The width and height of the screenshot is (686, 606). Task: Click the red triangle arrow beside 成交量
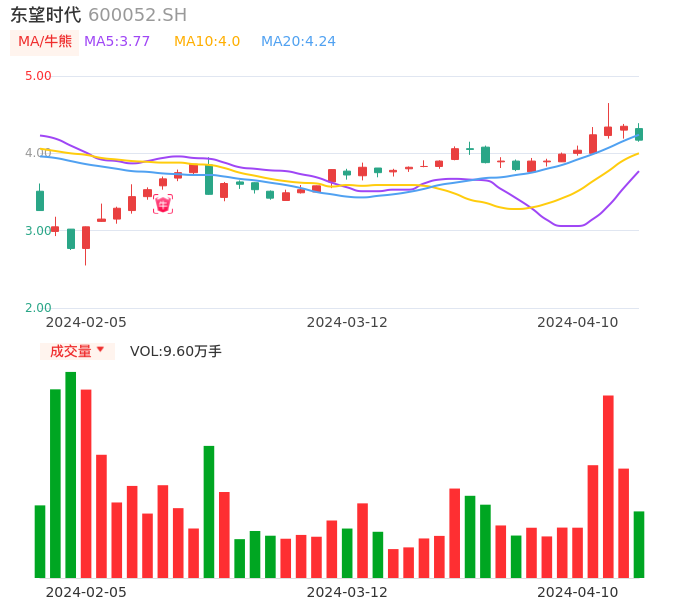[x=100, y=349]
